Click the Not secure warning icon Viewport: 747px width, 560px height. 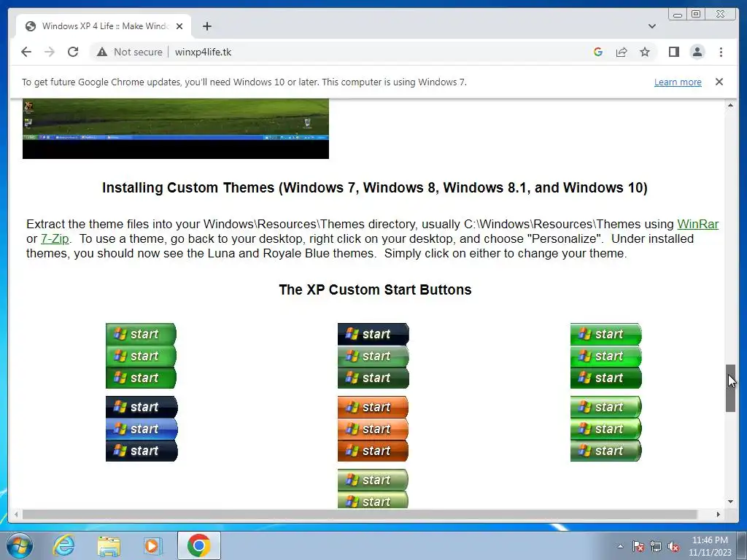click(102, 52)
